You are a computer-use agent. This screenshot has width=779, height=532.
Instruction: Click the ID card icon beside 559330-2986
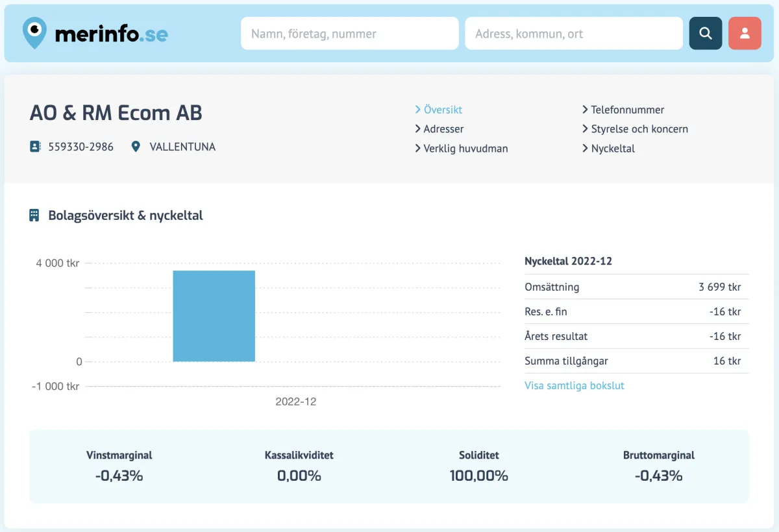[35, 147]
